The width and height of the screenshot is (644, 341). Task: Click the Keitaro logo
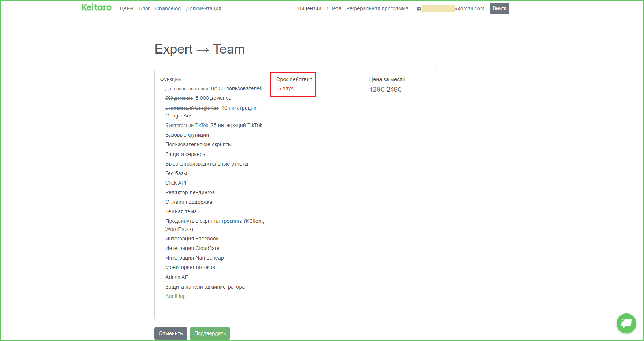point(96,7)
